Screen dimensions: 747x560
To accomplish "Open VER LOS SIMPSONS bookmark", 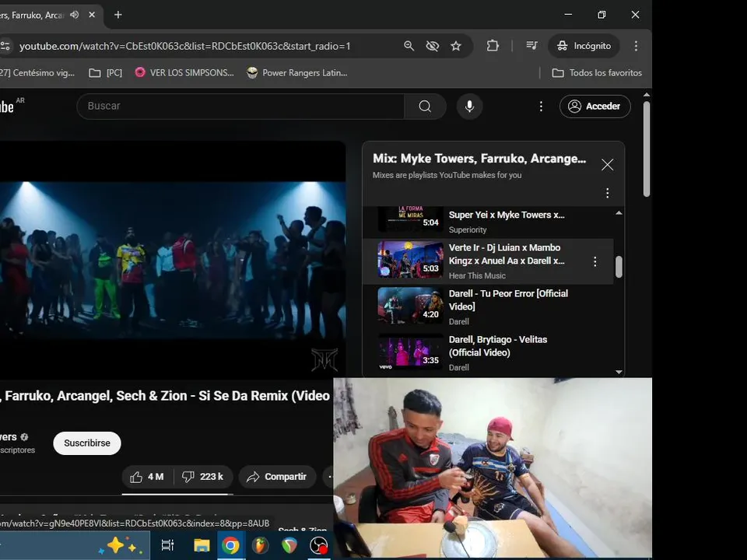I will (x=184, y=73).
